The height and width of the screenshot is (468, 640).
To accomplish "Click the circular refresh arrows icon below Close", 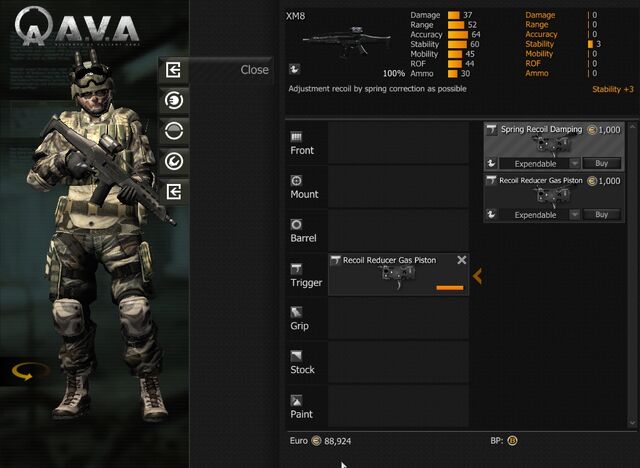I will (174, 100).
